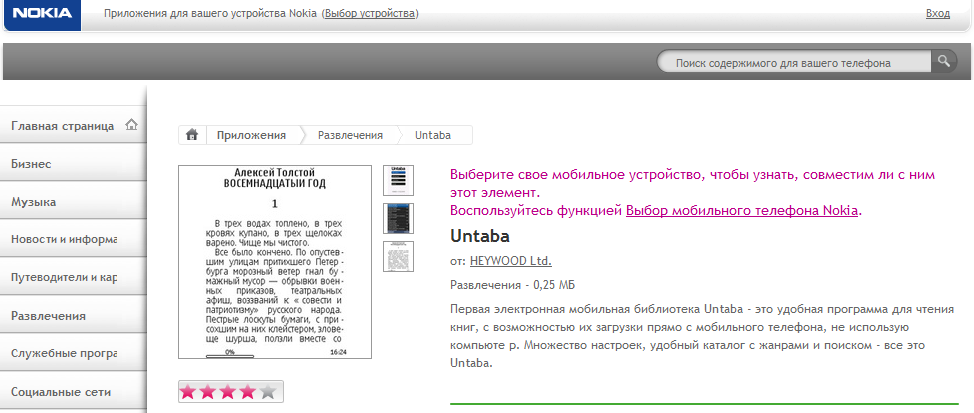Click the Развлечения - 0,25 МБ text
974x413 pixels.
click(512, 285)
